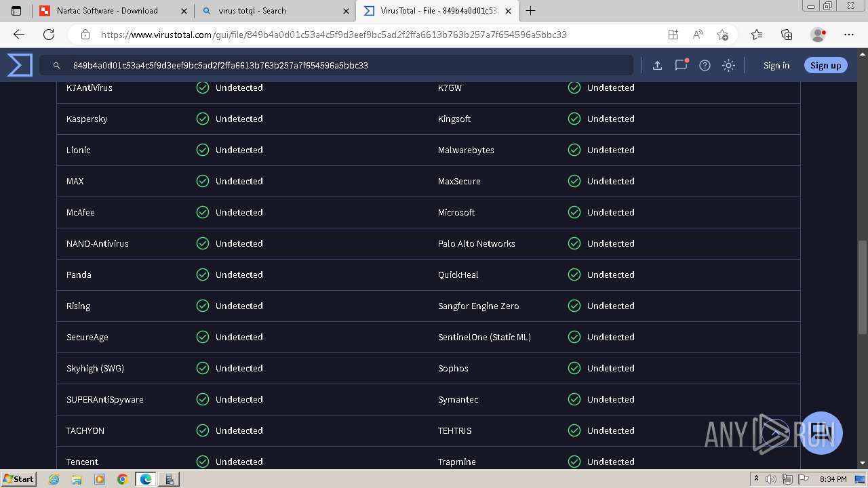Viewport: 868px width, 488px height.
Task: Open File Explorer from taskbar
Action: [x=77, y=479]
